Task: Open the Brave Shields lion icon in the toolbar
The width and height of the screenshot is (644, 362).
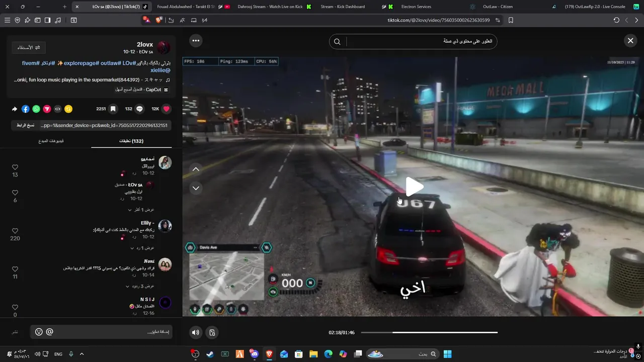Action: point(159,20)
